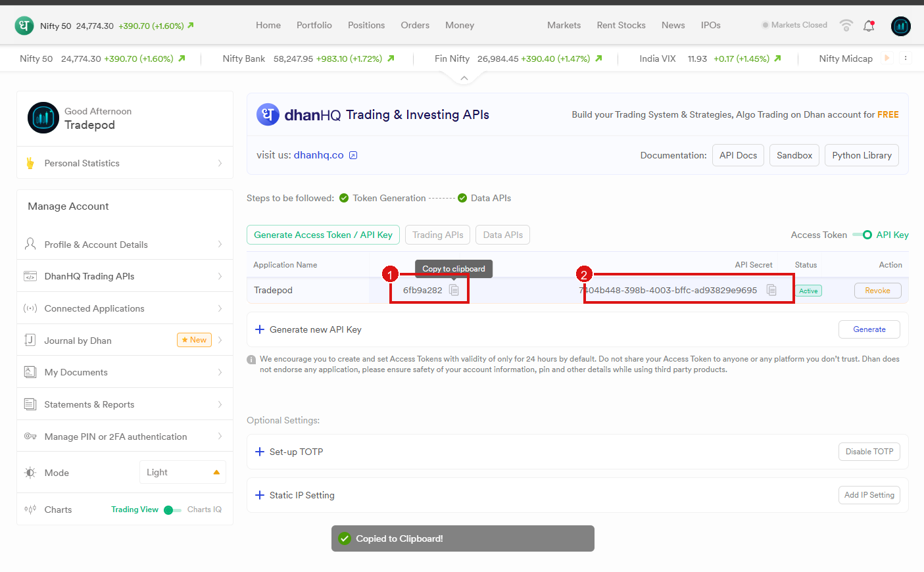Click the Token Generation green check icon
The height and width of the screenshot is (572, 924).
[x=344, y=198]
